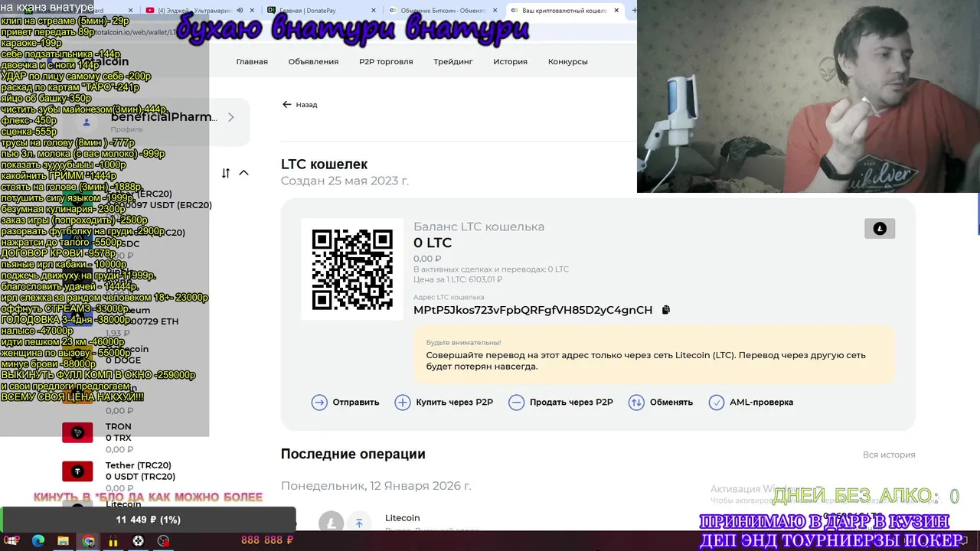Click the Цена за 1 LTC price line

coord(458,279)
